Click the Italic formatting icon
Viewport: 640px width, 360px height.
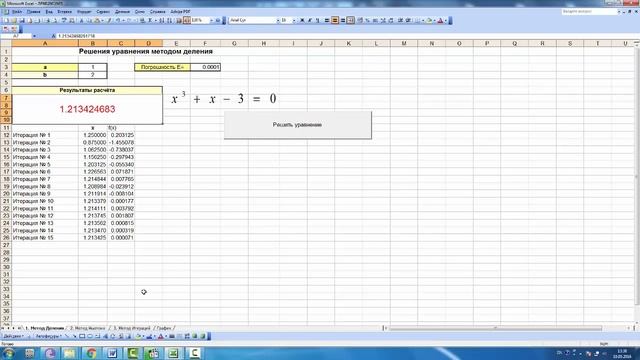click(310, 20)
